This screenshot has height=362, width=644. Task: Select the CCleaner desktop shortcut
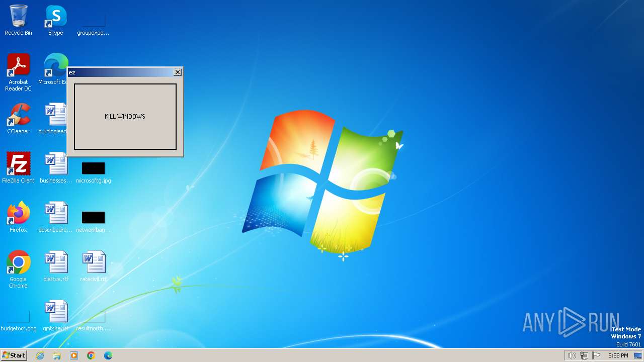(18, 119)
